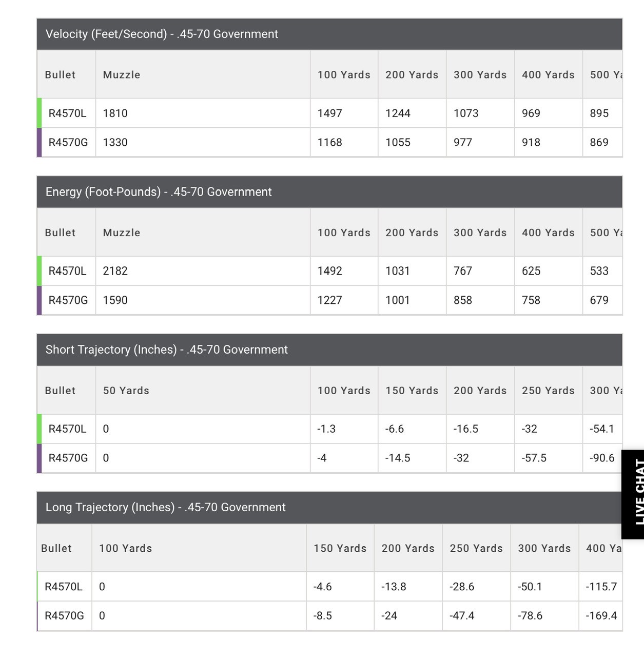644x657 pixels.
Task: Click purple color bar beside R4570G in Energy table
Action: coord(40,300)
